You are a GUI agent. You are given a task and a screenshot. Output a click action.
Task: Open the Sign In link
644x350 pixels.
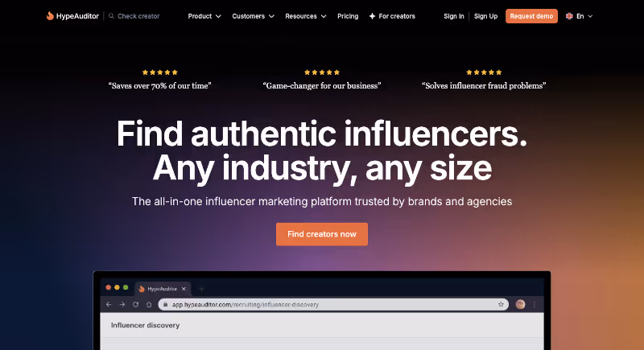click(x=454, y=16)
